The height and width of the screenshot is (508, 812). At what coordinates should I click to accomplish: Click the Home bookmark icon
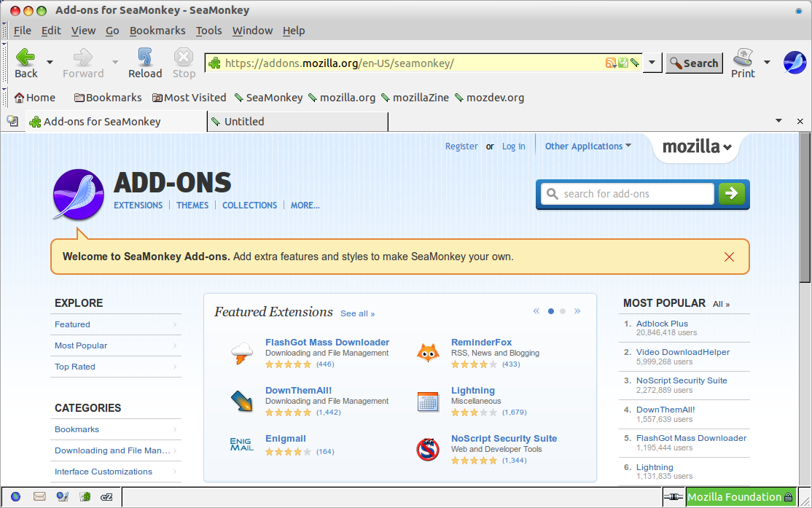[19, 98]
